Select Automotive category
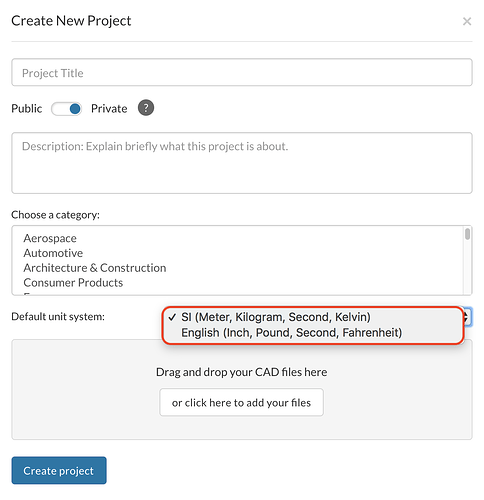Screen dimensions: 484x500 coord(53,253)
